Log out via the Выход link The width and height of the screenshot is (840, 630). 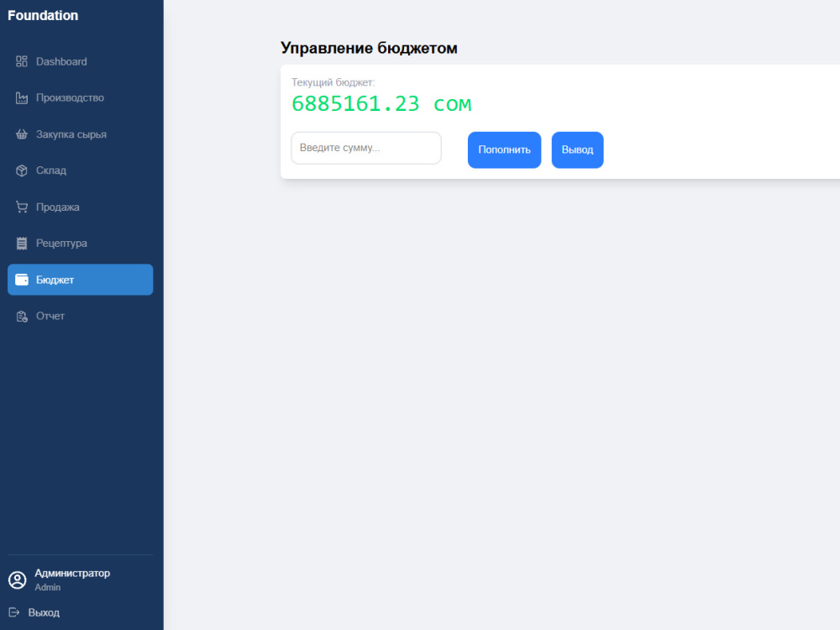pyautogui.click(x=34, y=612)
